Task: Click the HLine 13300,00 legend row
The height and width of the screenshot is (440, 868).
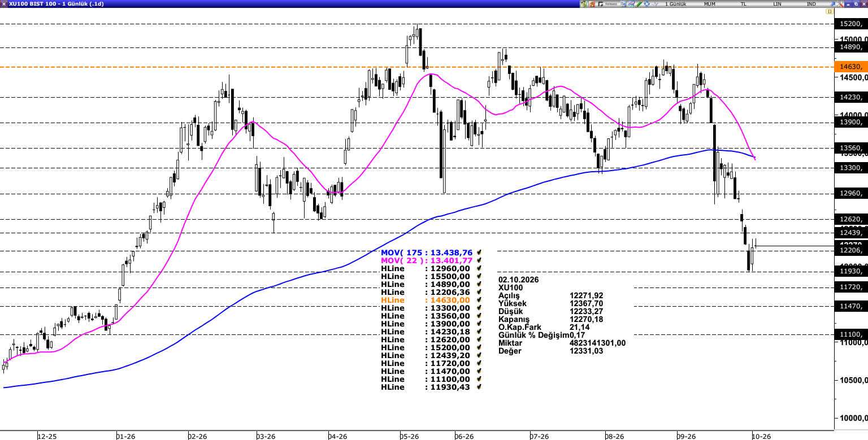Action: 431,308
